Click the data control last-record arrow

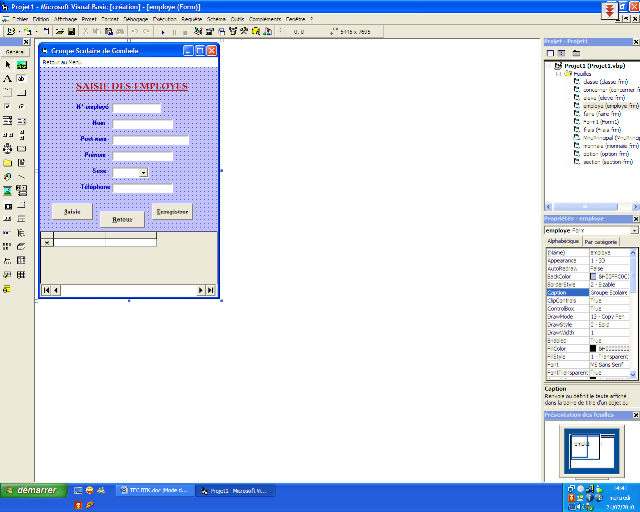(210, 290)
